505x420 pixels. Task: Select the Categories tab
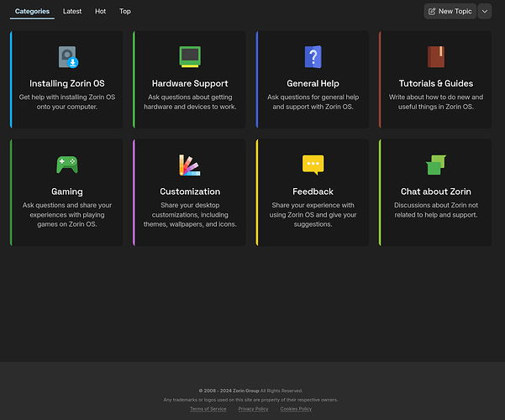tap(32, 12)
